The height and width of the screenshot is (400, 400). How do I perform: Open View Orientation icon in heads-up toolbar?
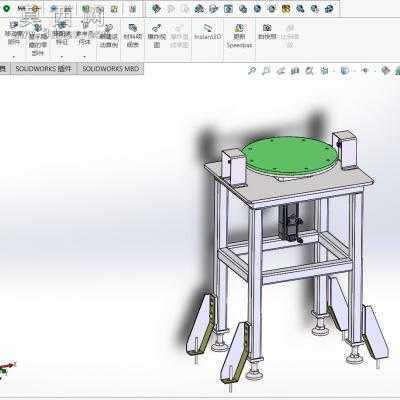click(324, 71)
